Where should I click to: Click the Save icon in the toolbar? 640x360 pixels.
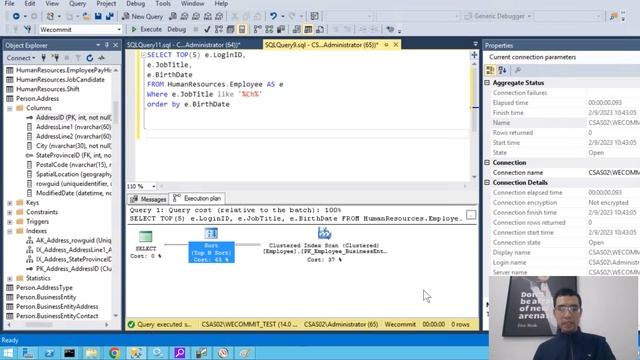(x=98, y=16)
